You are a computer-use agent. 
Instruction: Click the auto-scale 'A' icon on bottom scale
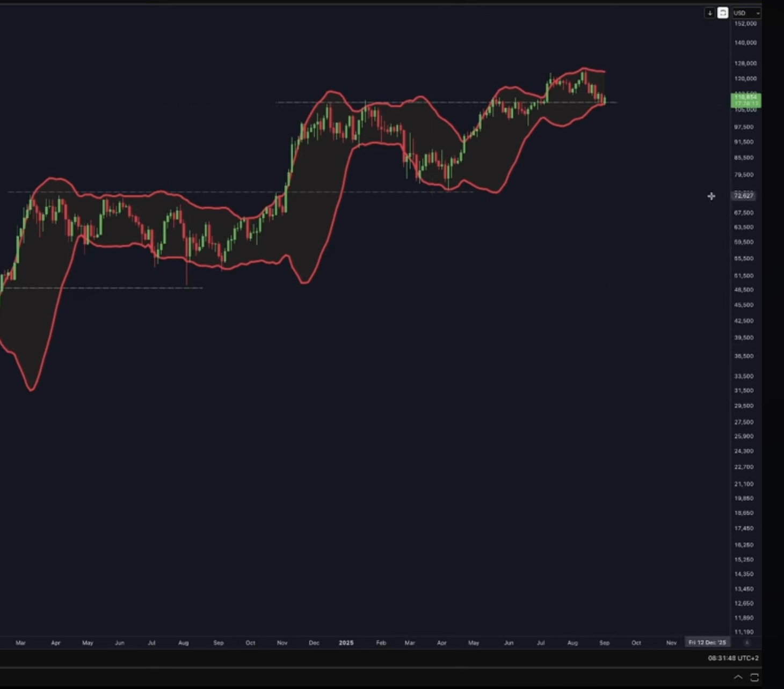coord(747,642)
